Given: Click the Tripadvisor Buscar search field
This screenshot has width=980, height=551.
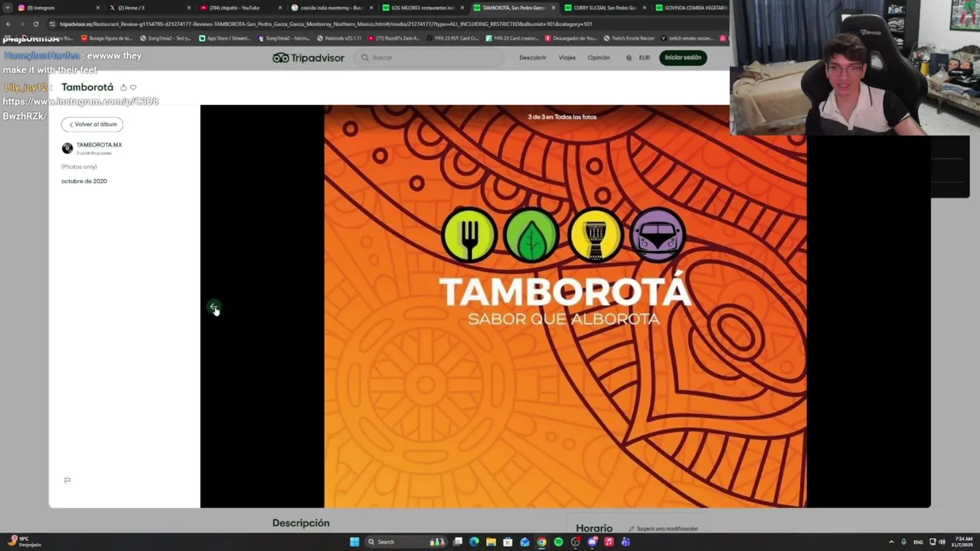Looking at the screenshot, I should point(430,57).
